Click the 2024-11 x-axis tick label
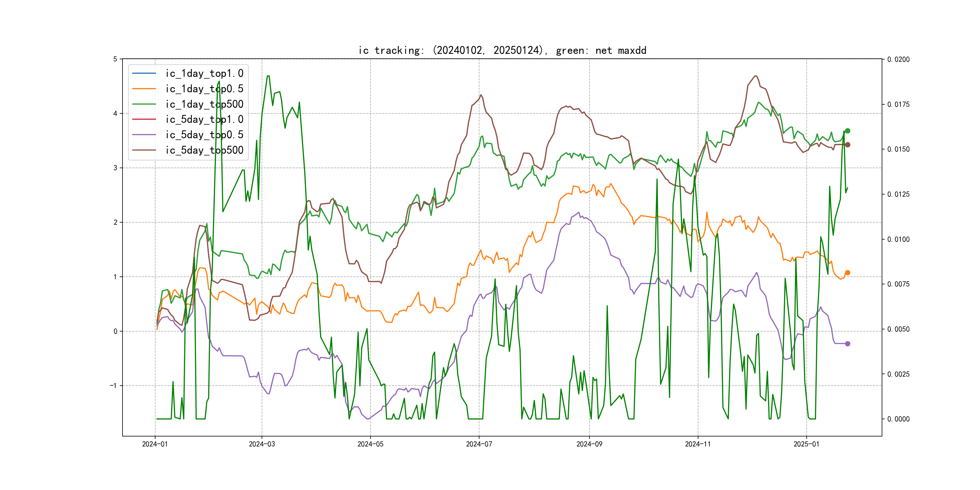Viewport: 980px width, 490px height. point(698,444)
